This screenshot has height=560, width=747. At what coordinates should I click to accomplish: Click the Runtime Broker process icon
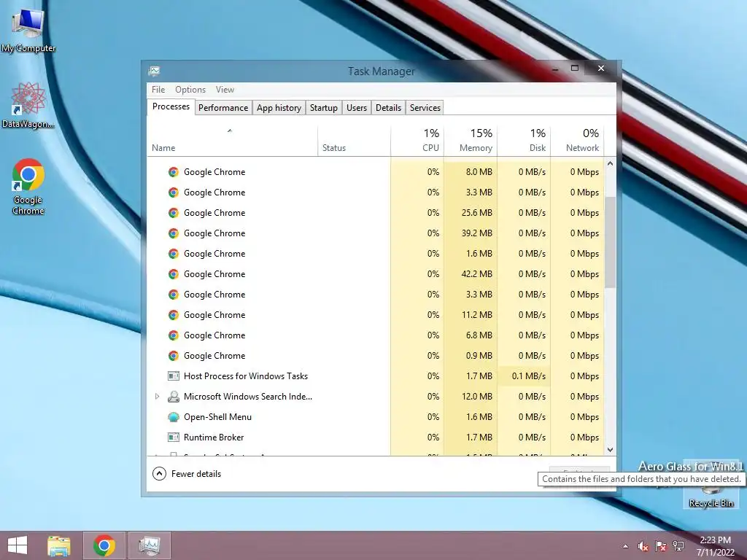pos(174,437)
